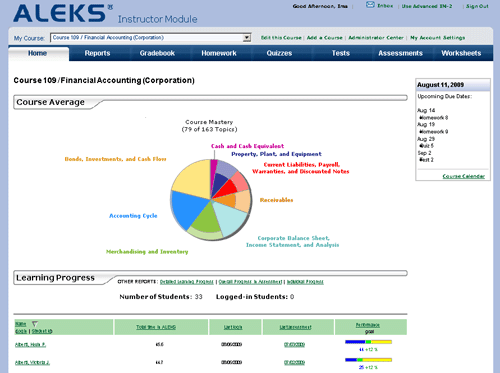Open the Course Calendar link
This screenshot has width=500, height=373.
(x=464, y=176)
